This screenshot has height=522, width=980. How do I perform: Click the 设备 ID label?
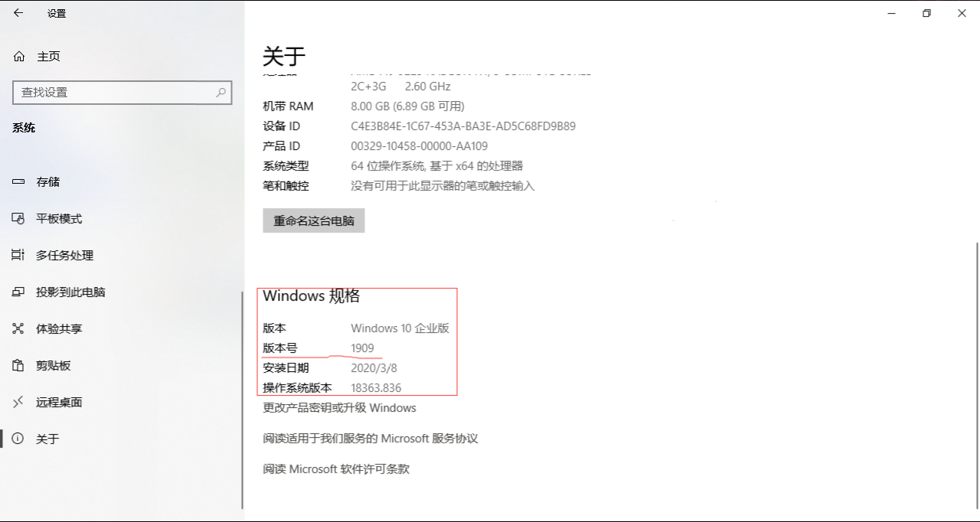point(282,126)
